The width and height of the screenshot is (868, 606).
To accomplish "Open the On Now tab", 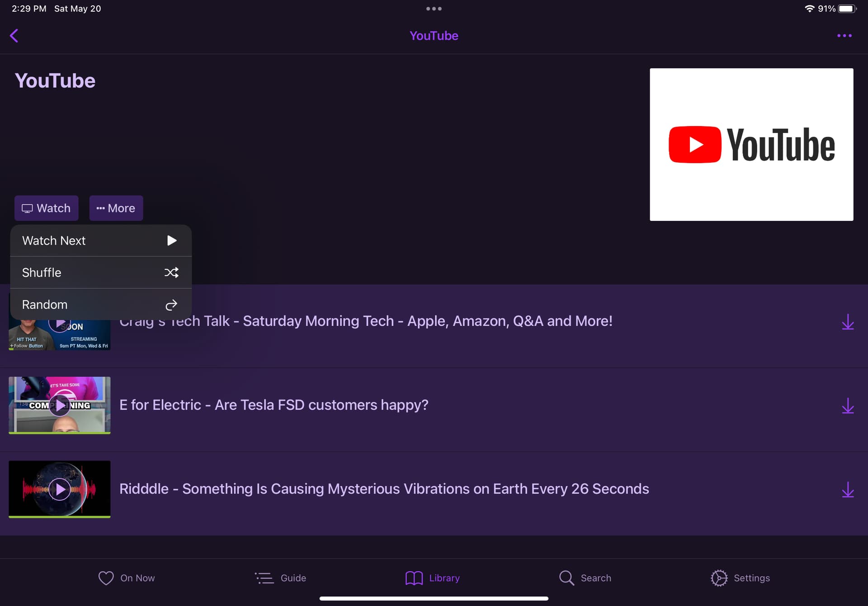I will click(x=127, y=578).
